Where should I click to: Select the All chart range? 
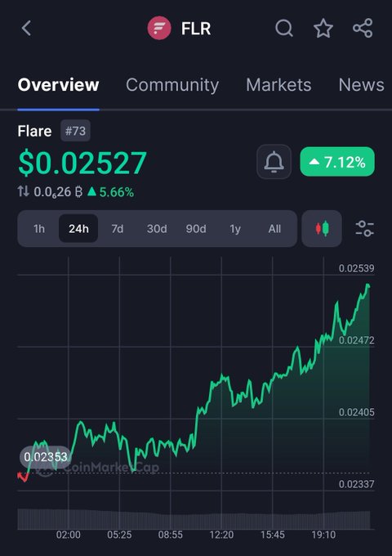pos(274,229)
